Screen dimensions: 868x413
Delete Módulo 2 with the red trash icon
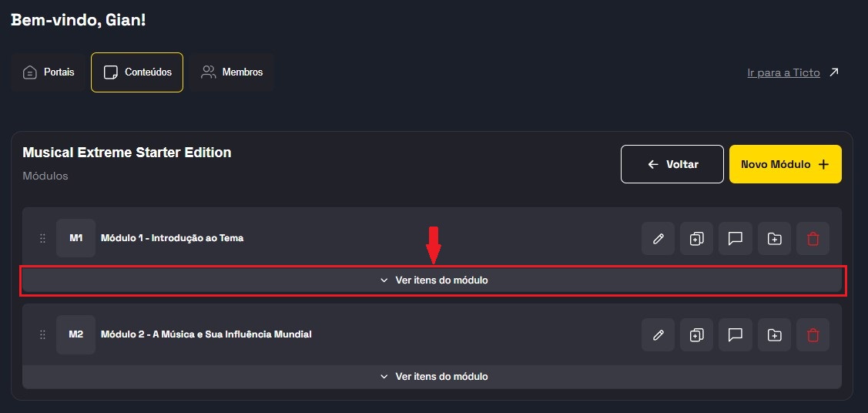[x=813, y=335]
